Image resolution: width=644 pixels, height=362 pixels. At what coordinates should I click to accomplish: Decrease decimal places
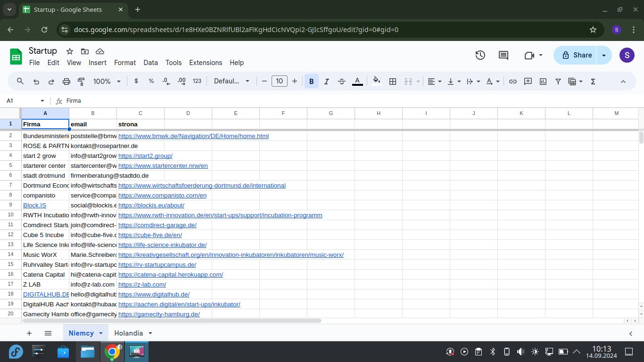166,81
